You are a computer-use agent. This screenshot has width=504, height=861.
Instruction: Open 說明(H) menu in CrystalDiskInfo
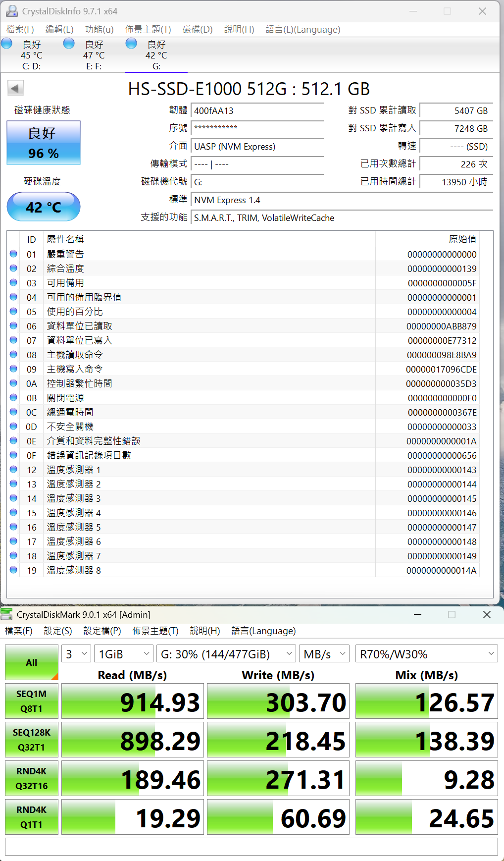tap(239, 30)
